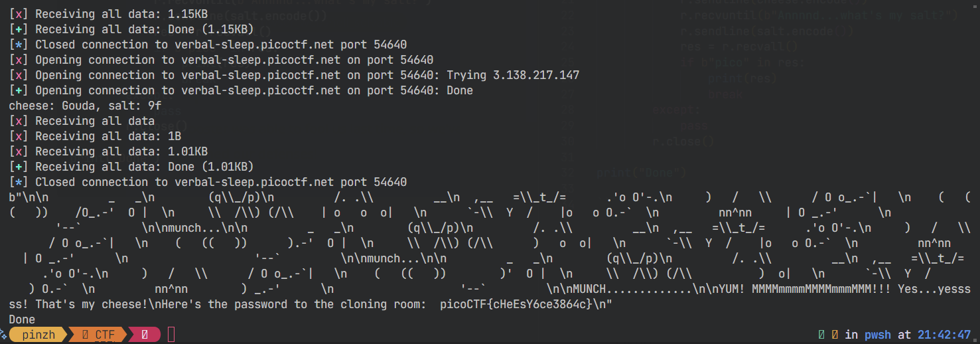Viewport: 980px width, 344px height.
Task: Click the faded print("Done") code text
Action: (640, 173)
